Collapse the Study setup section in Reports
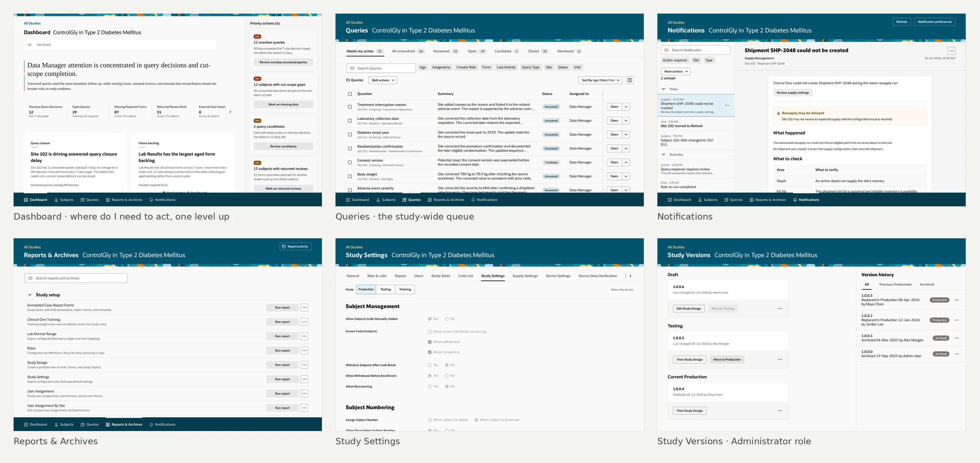The image size is (980, 463). pyautogui.click(x=30, y=295)
